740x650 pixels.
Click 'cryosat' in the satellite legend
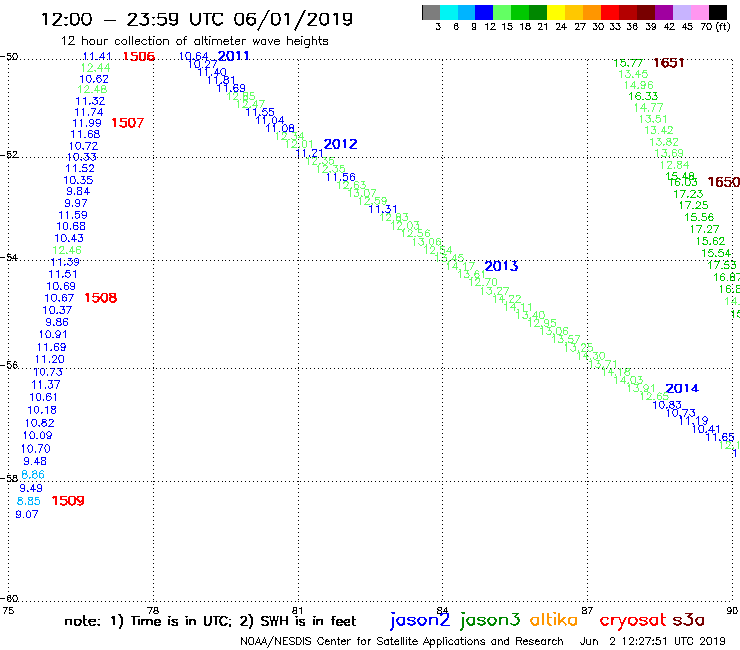point(633,620)
